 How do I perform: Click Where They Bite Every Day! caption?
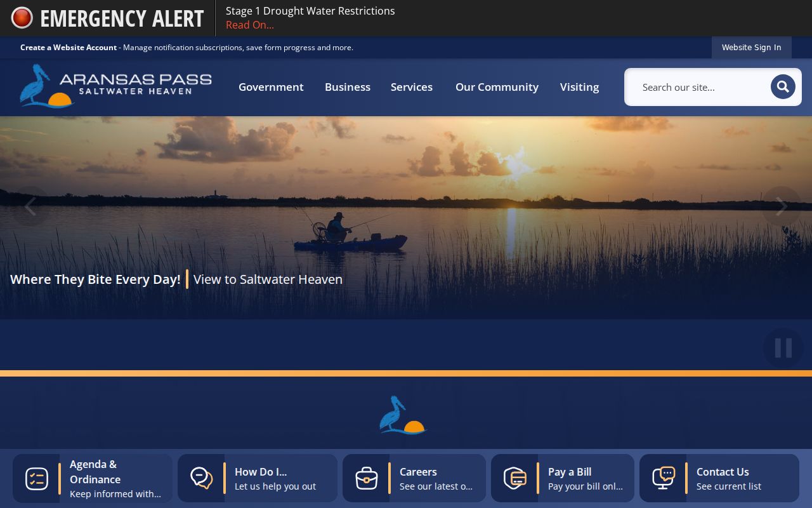tap(95, 279)
